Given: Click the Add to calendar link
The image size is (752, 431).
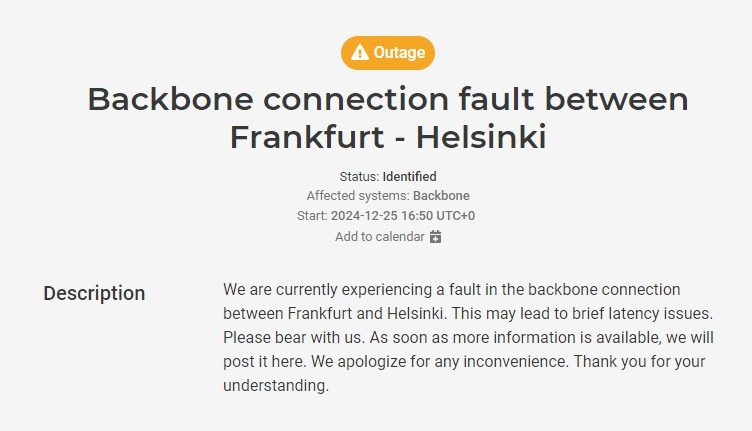Looking at the screenshot, I should click(x=380, y=236).
